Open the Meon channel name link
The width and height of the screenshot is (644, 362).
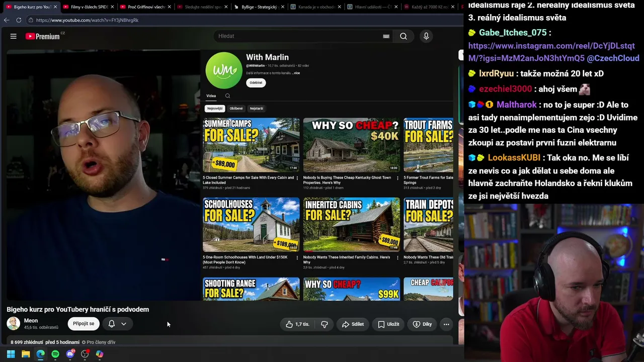[31, 321]
